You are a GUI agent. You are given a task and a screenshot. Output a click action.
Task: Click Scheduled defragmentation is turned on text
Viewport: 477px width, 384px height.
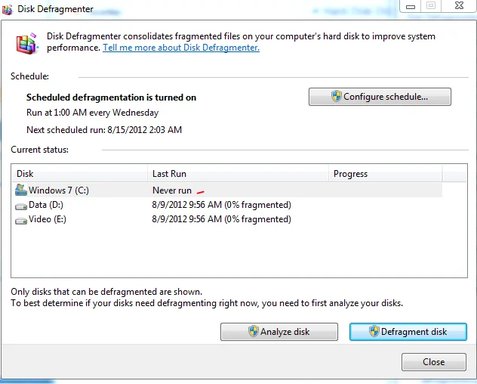pyautogui.click(x=111, y=97)
